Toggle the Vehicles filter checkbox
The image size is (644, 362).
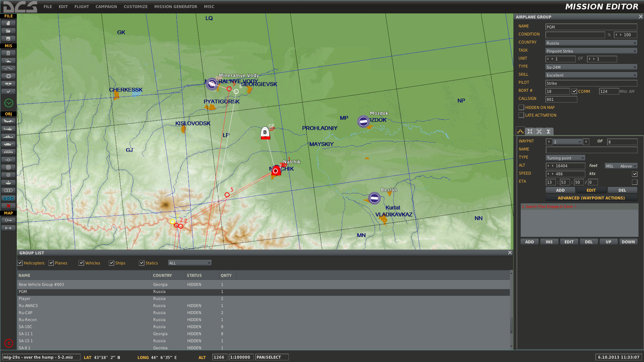(x=81, y=263)
